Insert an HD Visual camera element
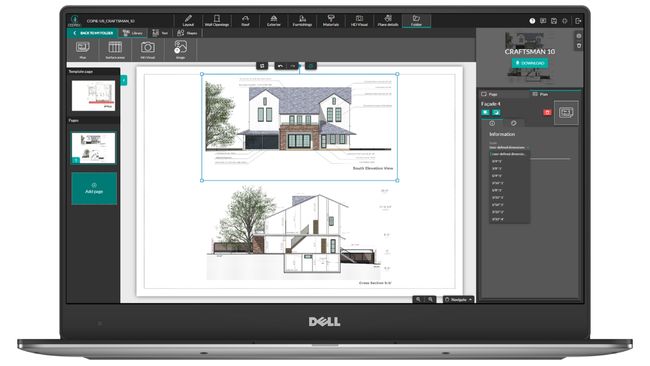The height and width of the screenshot is (366, 650). (x=148, y=50)
